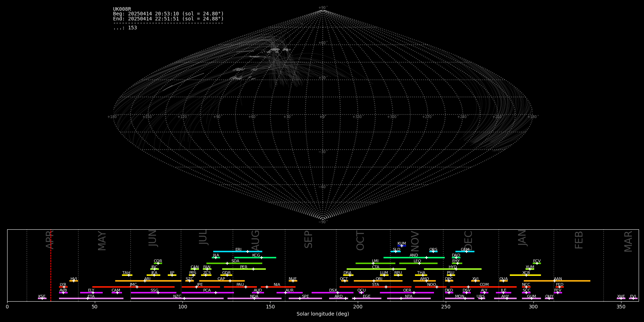Select the COM shower label
This screenshot has width=644, height=322.
[x=484, y=285]
